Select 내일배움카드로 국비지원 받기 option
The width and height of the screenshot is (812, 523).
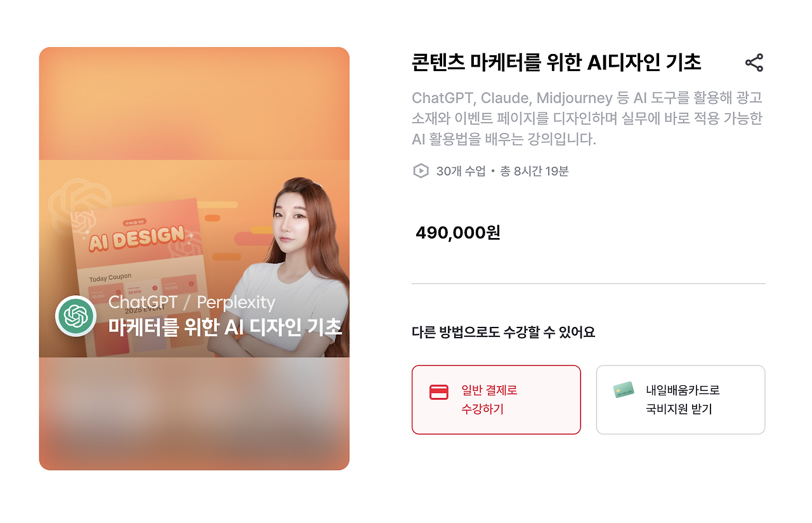[x=681, y=400]
